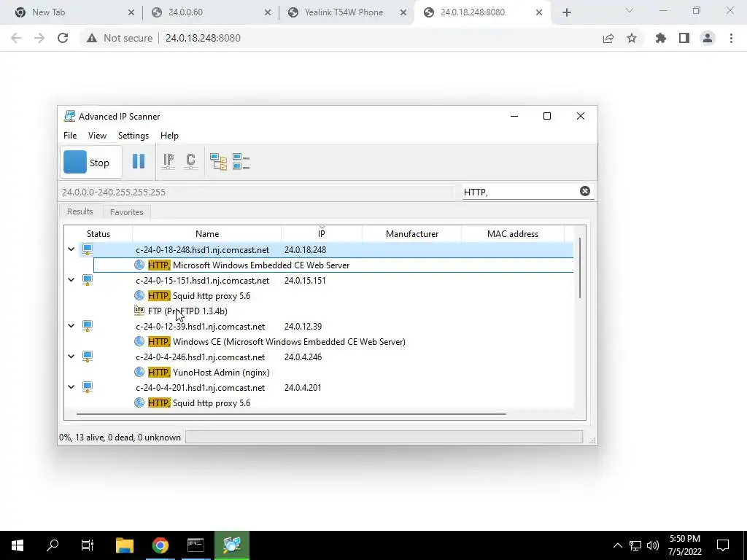Switch to the Results tab
This screenshot has width=747, height=560.
80,211
